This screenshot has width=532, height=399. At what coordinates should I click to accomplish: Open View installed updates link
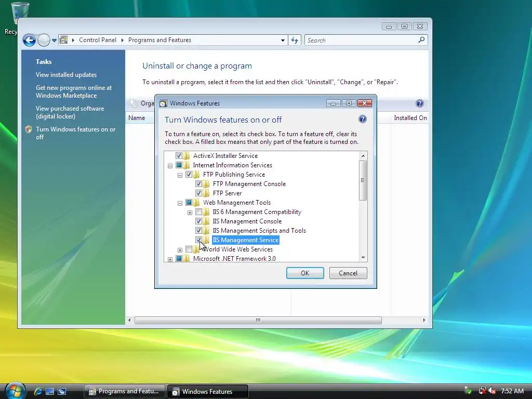tap(66, 75)
